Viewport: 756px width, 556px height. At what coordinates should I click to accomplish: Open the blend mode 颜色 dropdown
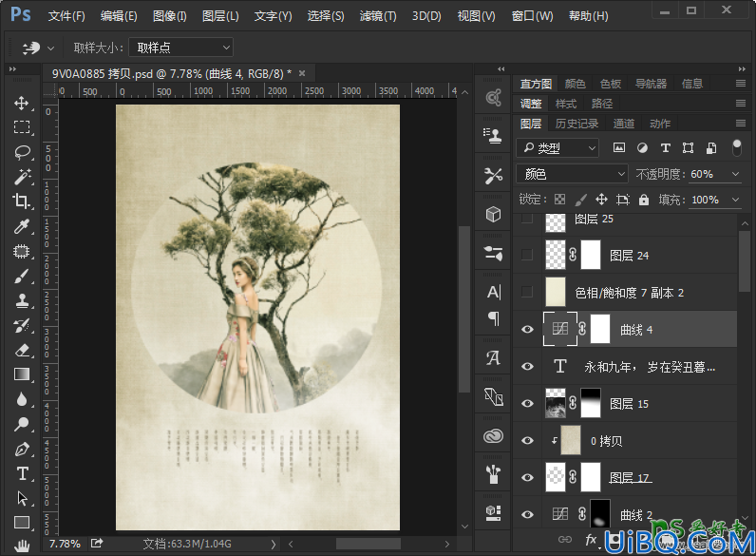point(572,174)
